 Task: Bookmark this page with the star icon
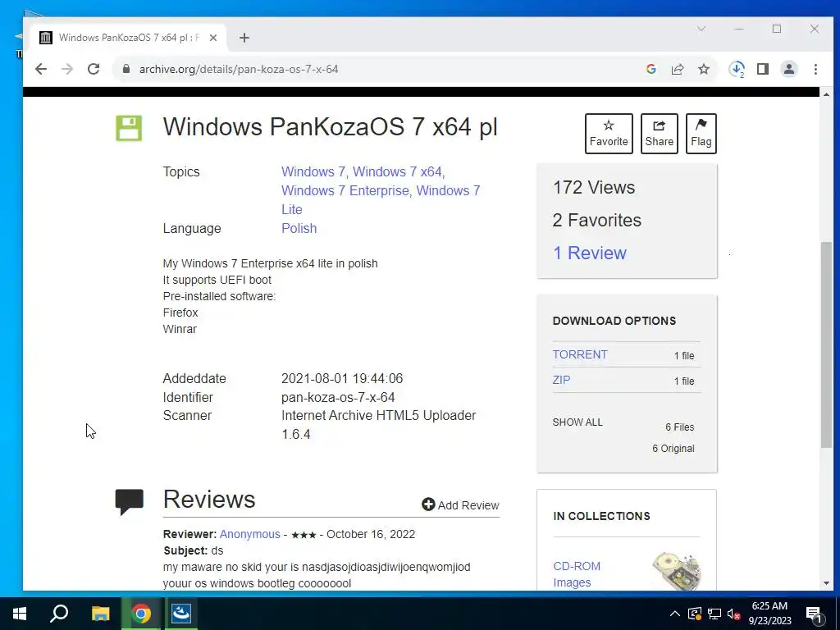tap(703, 69)
